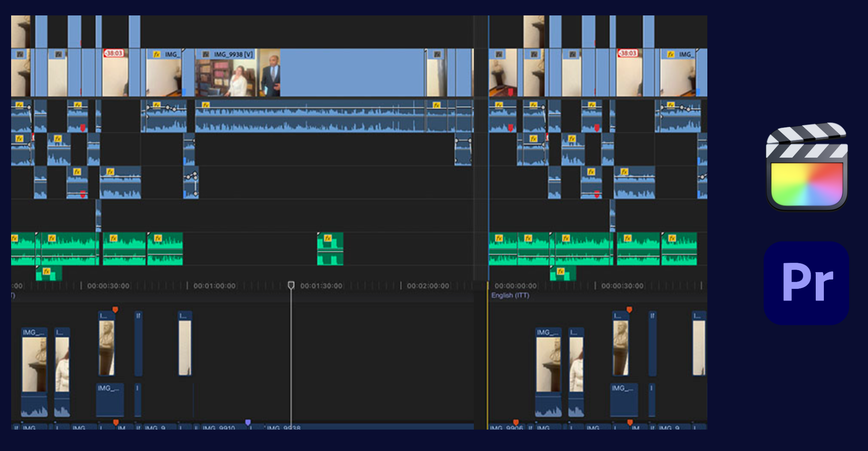
Task: Click the gray fx badge on IMG_9938 [V]
Action: [206, 54]
